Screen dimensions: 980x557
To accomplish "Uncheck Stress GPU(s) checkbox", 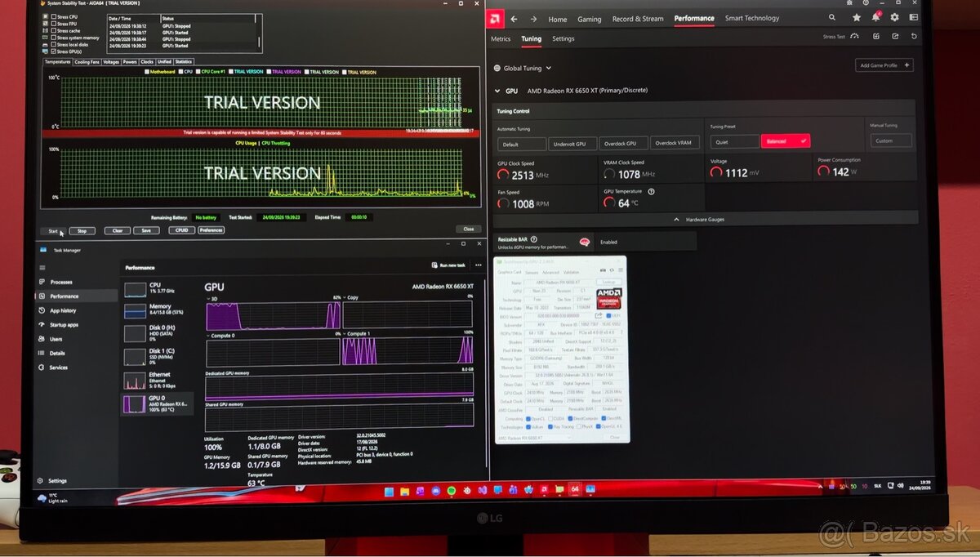I will 55,51.
